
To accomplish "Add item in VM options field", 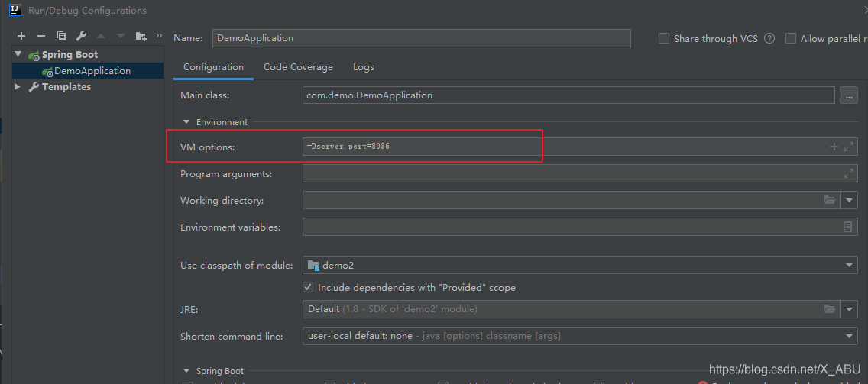I will click(x=834, y=147).
